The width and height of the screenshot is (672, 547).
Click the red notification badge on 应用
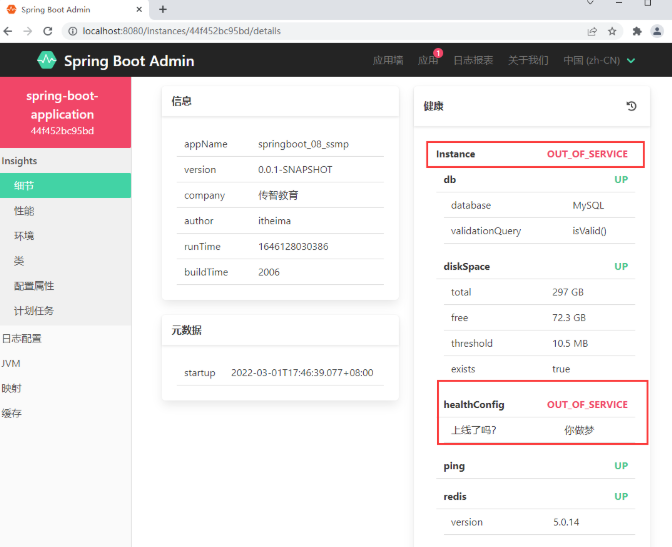pyautogui.click(x=438, y=53)
